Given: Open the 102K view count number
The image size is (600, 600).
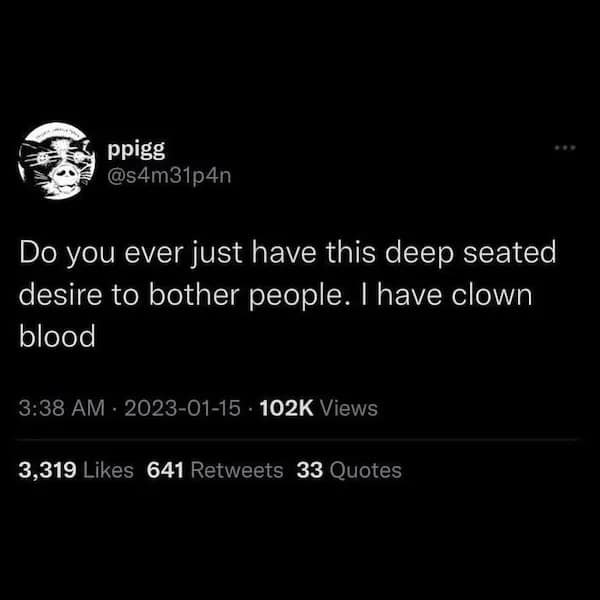Looking at the screenshot, I should pos(287,408).
